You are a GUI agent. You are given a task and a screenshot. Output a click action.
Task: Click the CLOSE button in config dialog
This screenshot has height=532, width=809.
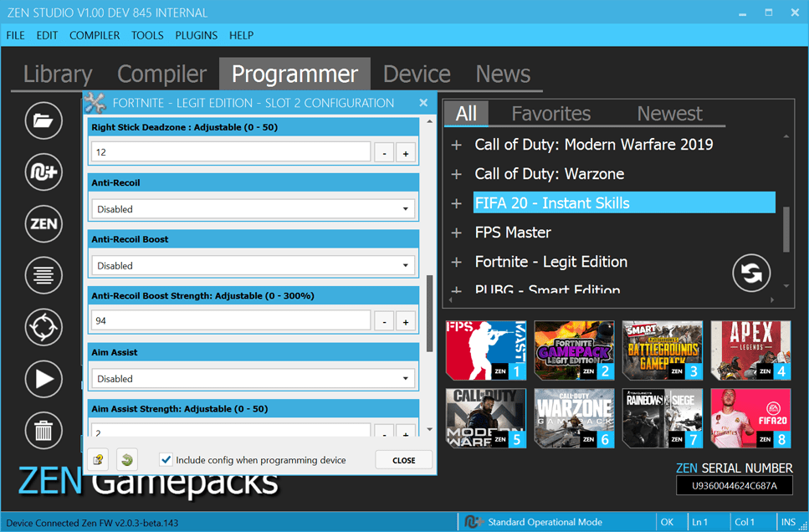403,460
